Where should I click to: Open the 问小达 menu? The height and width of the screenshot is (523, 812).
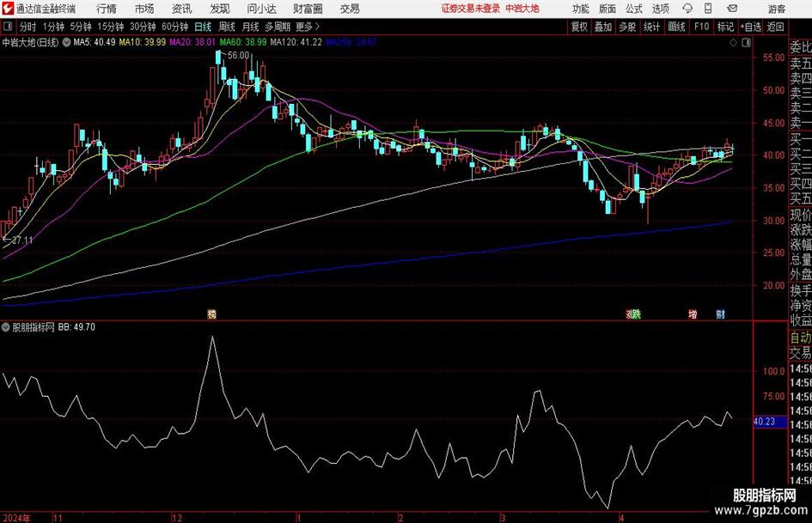261,9
